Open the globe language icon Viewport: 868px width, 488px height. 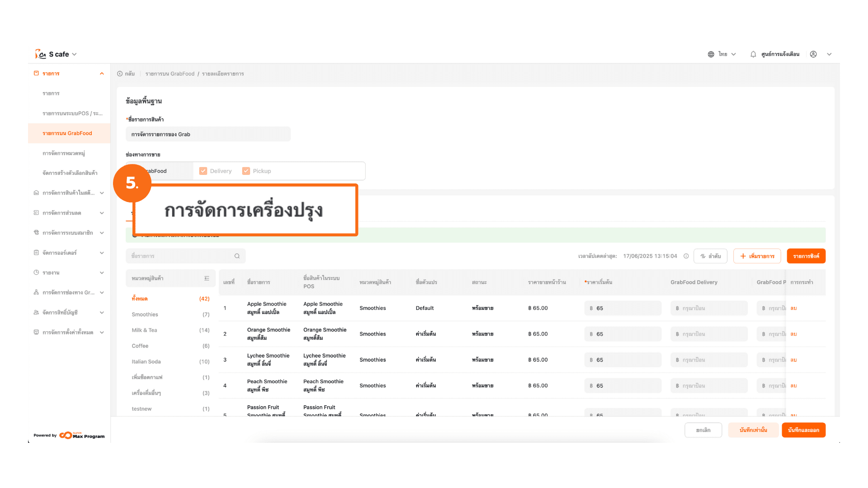(x=711, y=54)
